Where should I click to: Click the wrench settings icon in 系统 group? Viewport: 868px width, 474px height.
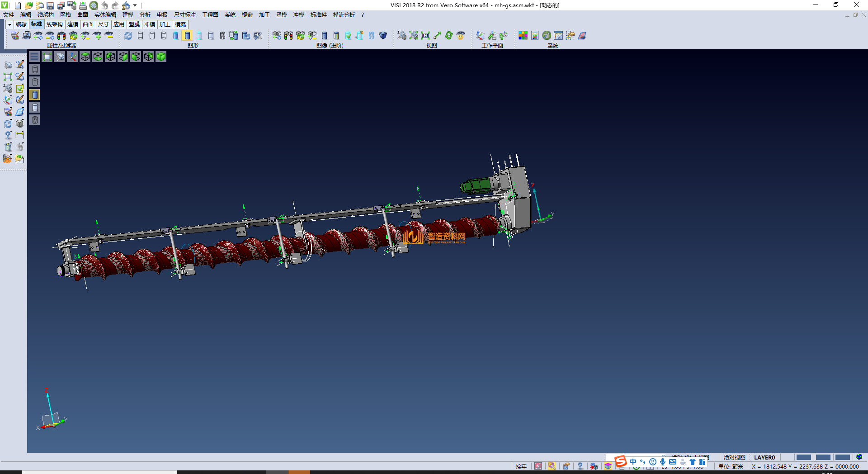(547, 36)
